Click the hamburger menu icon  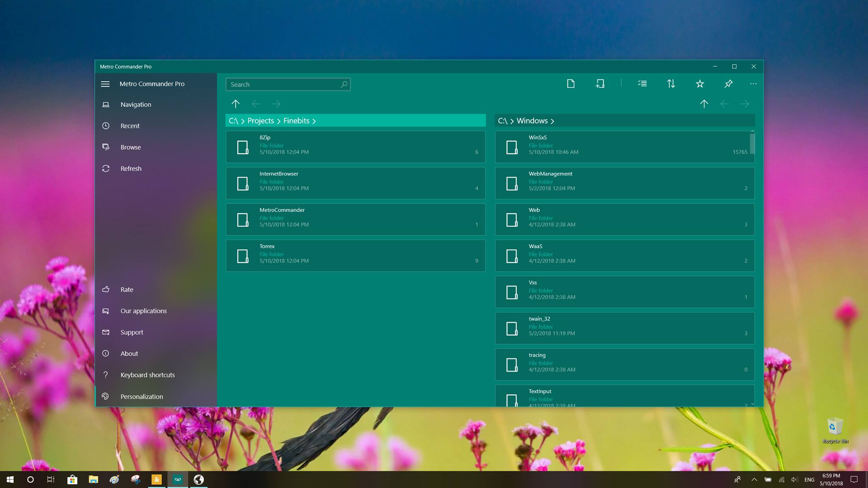point(106,84)
